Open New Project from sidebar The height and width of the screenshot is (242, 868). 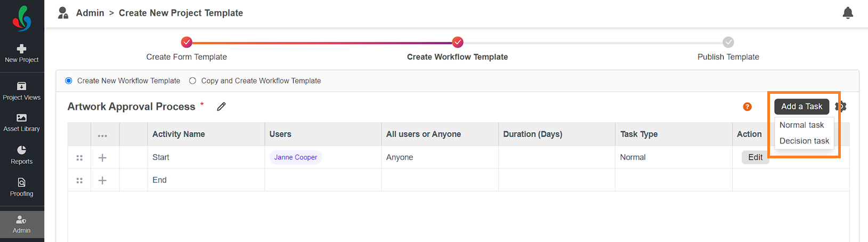22,53
